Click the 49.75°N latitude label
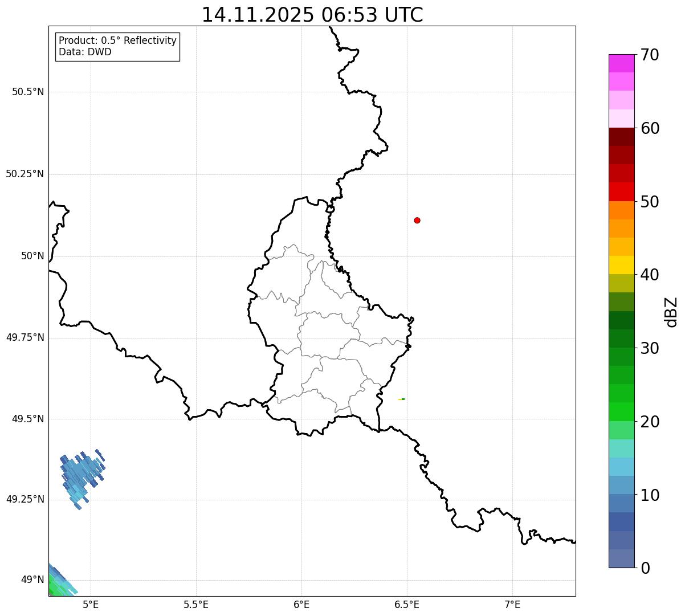This screenshot has height=616, width=685. coord(25,337)
